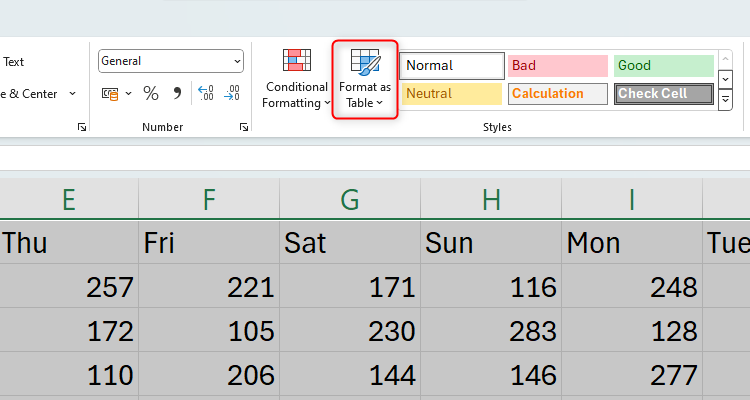The width and height of the screenshot is (750, 400).
Task: Select cell containing 144
Action: [x=350, y=374]
